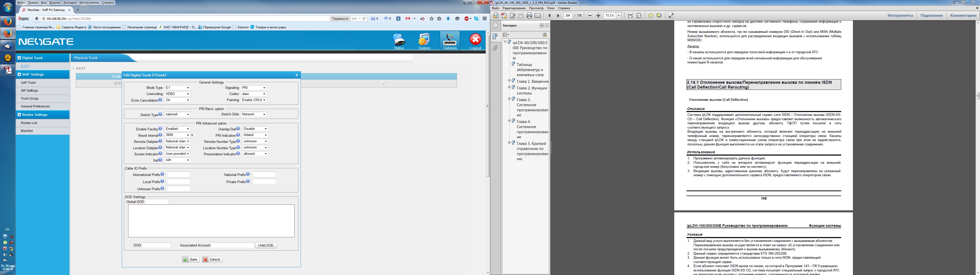Screen dimensions: 980x275
Task: Open the Закладки menu in Firefox
Action: coord(70,3)
